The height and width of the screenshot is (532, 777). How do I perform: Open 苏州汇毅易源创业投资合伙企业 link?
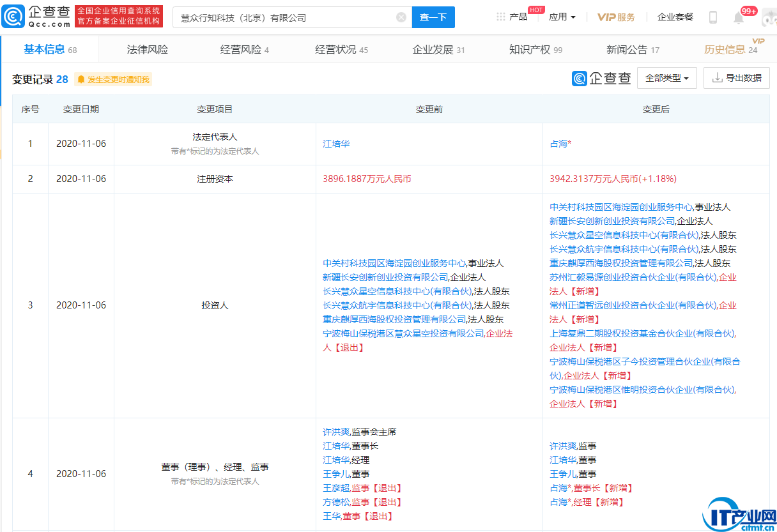[x=633, y=277]
